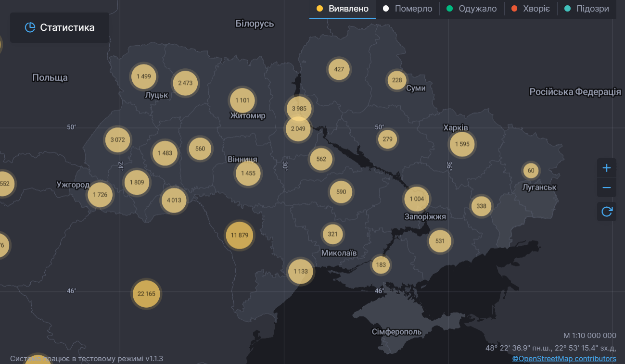Click the 1 809 cluster marker
The height and width of the screenshot is (364, 625).
137,182
